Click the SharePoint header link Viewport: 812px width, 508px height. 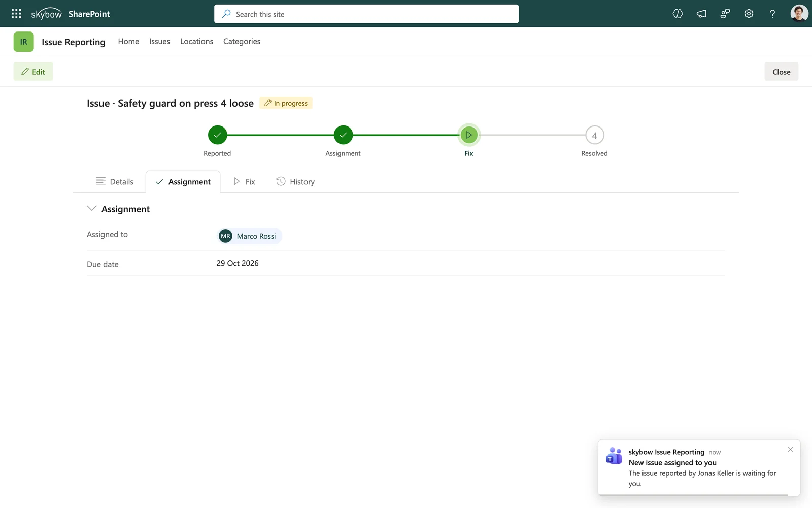89,14
